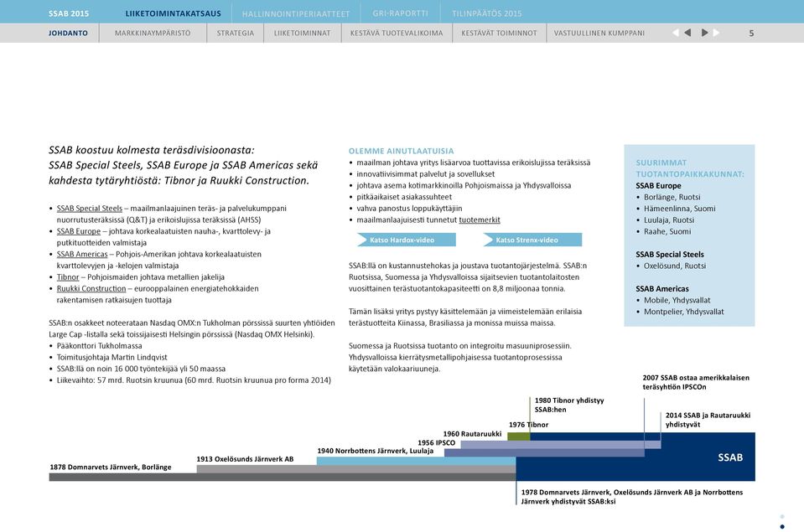Select the Johdanto section tab
This screenshot has width=804, height=532.
click(68, 33)
